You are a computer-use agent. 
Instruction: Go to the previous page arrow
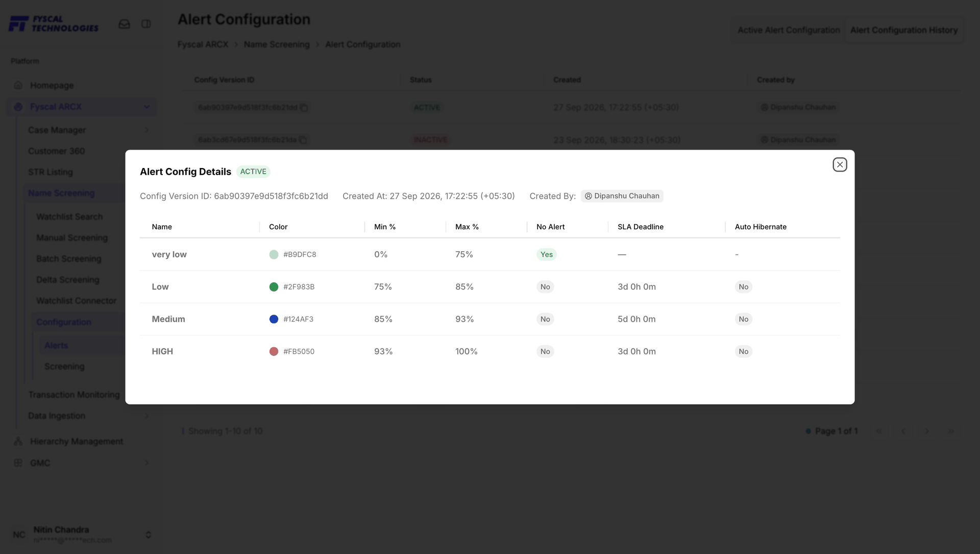tap(903, 431)
